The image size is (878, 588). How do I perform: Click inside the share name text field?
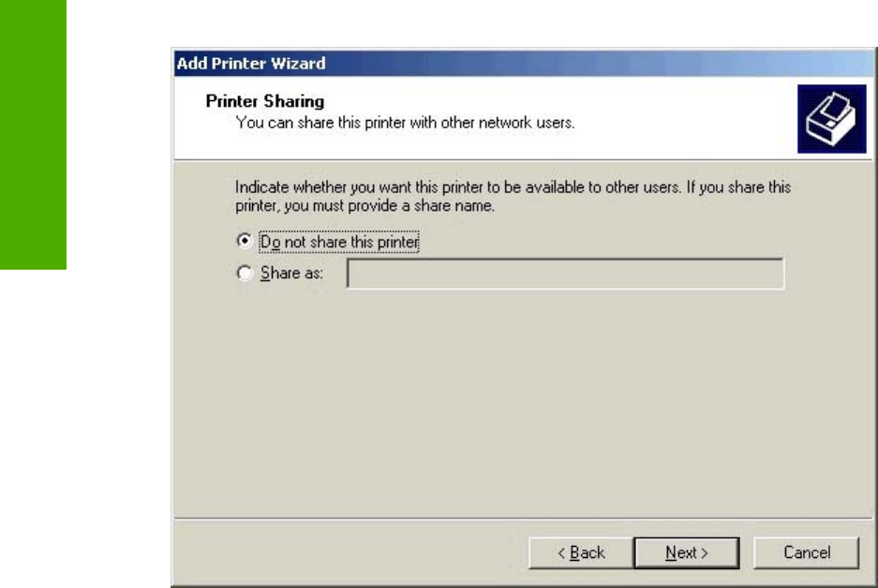pyautogui.click(x=565, y=273)
